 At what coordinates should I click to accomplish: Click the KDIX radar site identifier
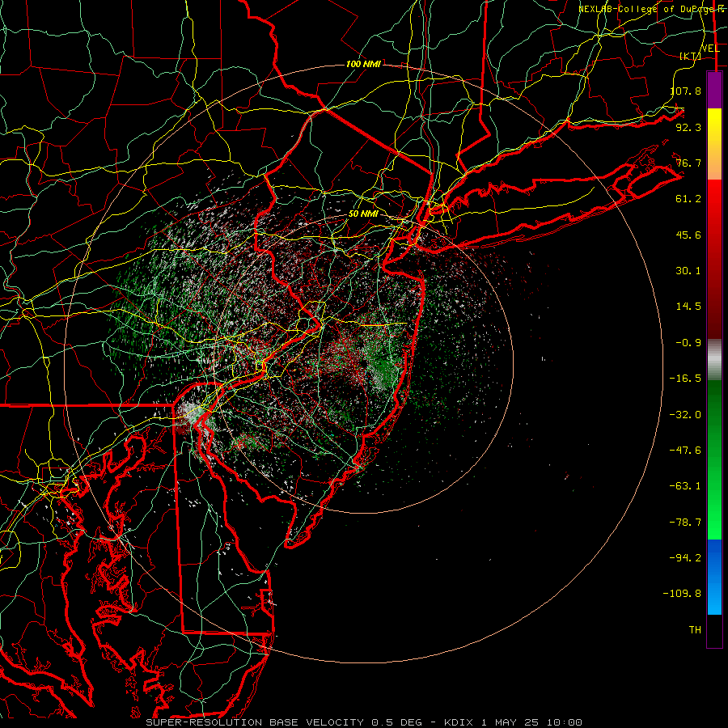(x=459, y=722)
